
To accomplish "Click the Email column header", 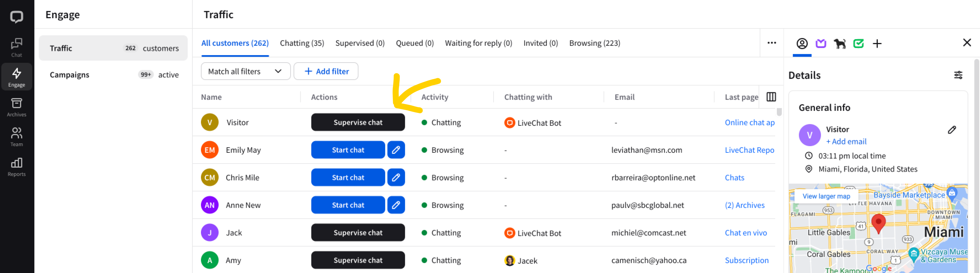I will (x=624, y=97).
